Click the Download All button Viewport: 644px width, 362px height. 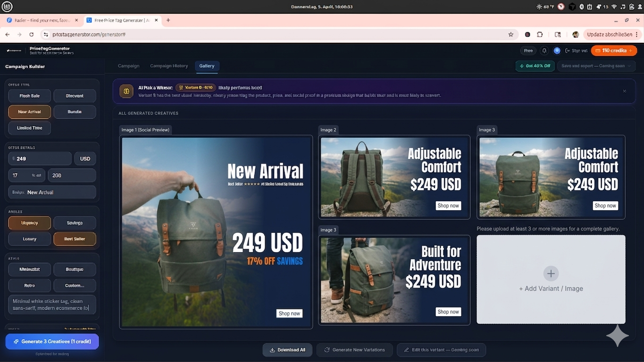(287, 350)
